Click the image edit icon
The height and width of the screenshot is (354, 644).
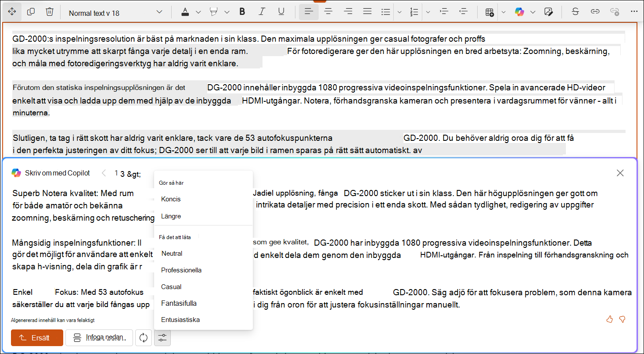pyautogui.click(x=548, y=12)
